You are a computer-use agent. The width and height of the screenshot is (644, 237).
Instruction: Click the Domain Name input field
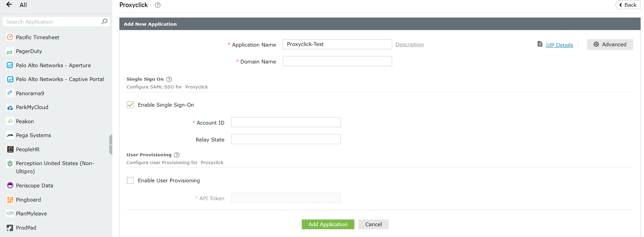point(337,61)
